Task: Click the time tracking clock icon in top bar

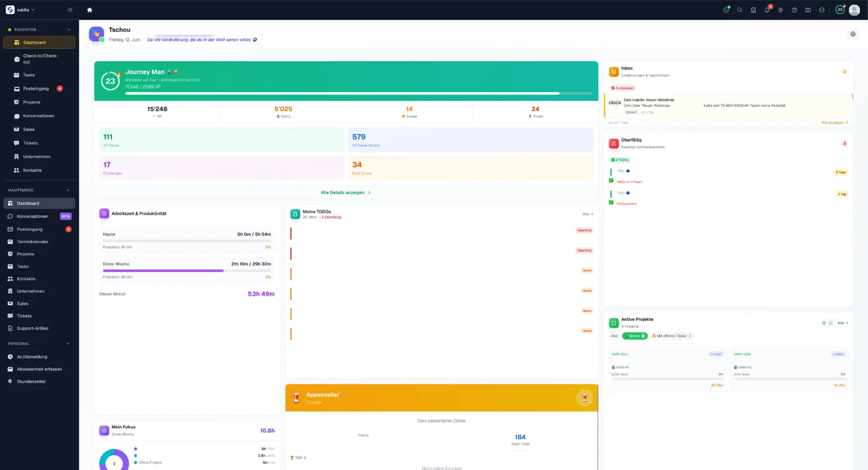Action: (726, 10)
